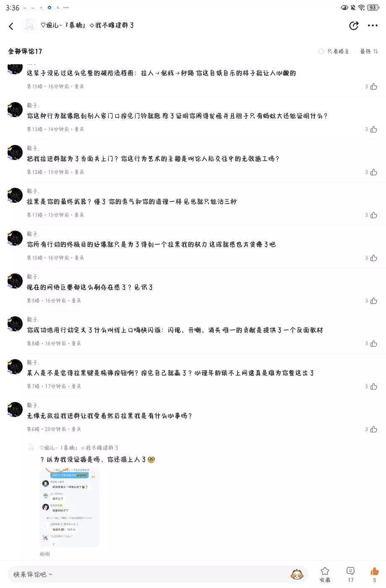The height and width of the screenshot is (588, 386).
Task: Tap the orange thumbs-up post like icon
Action: click(x=374, y=571)
